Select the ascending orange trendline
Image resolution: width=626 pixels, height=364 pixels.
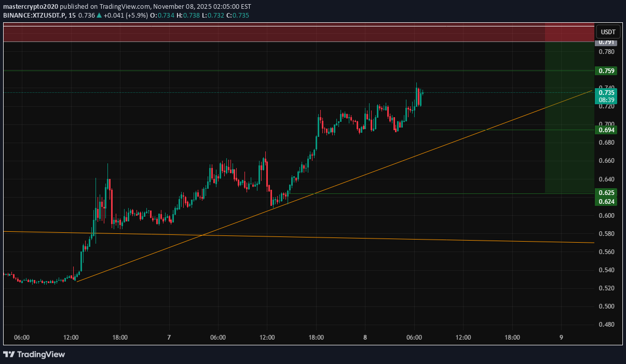pos(363,175)
